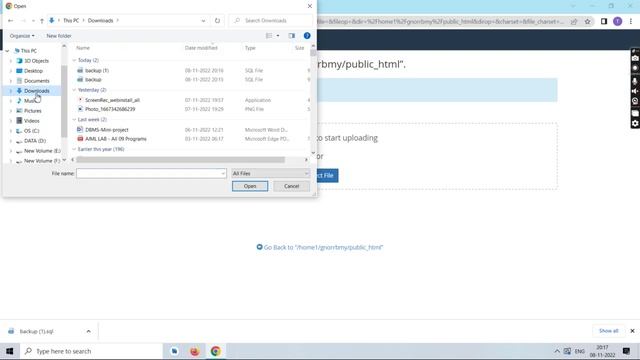Bookmark this page with star icon
Image resolution: width=640 pixels, height=360 pixels.
587,22
